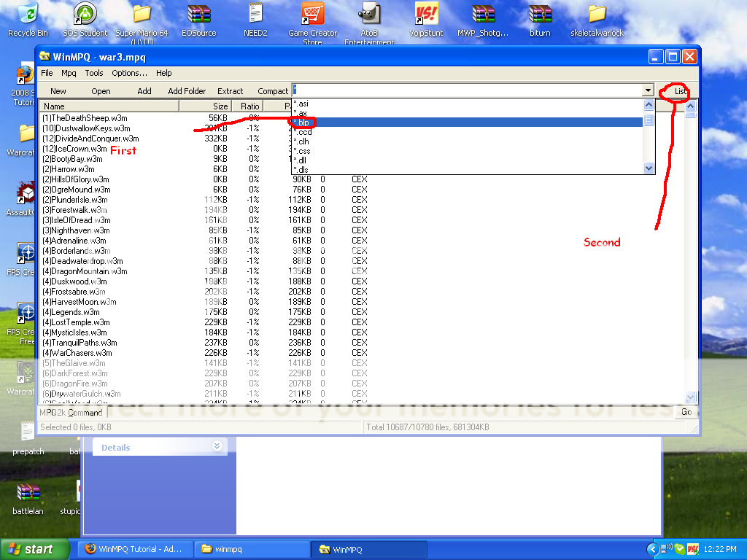
Task: Open the SOS Student desktop icon
Action: coord(85,15)
